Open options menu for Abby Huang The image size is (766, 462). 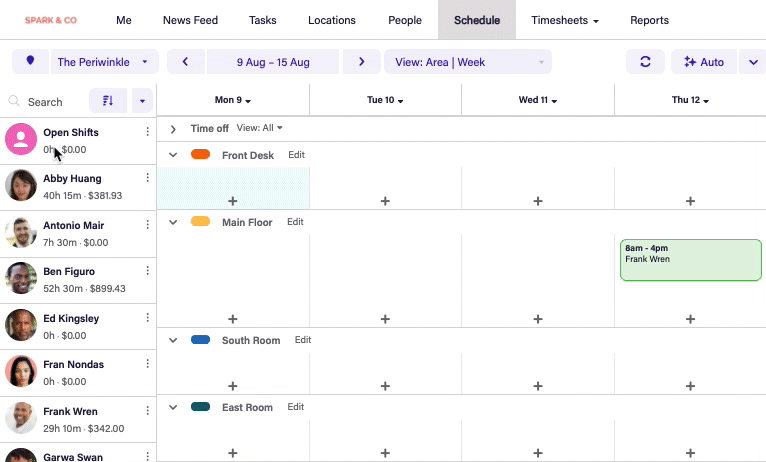[x=148, y=178]
